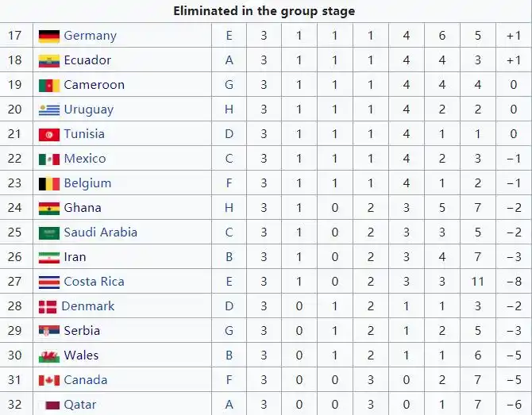The width and height of the screenshot is (532, 415).
Task: Open Group B link in Iran row
Action: click(x=229, y=256)
